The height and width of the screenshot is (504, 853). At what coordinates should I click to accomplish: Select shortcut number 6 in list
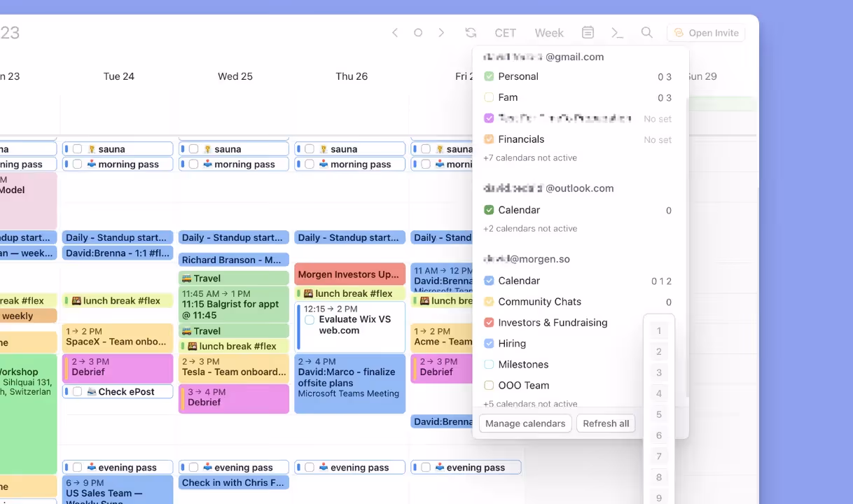coord(658,435)
